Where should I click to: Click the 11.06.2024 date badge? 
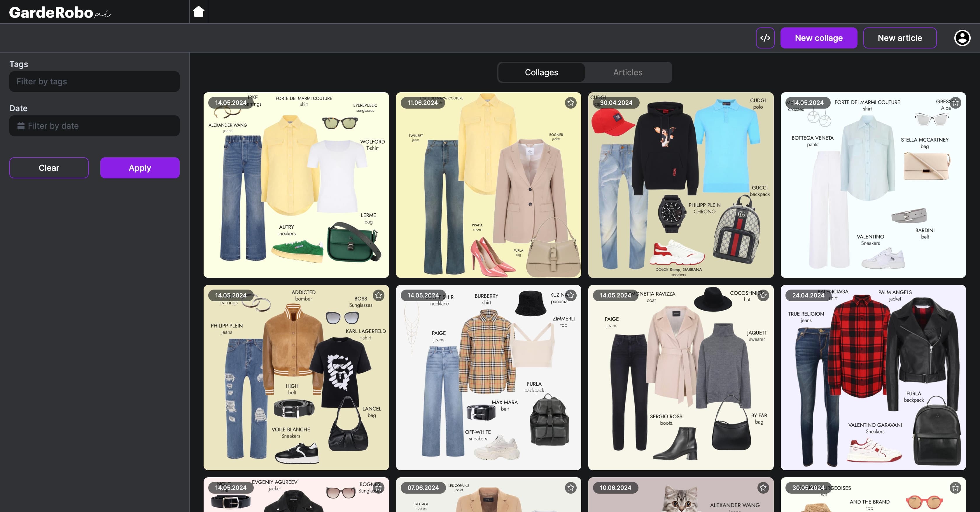(x=423, y=103)
